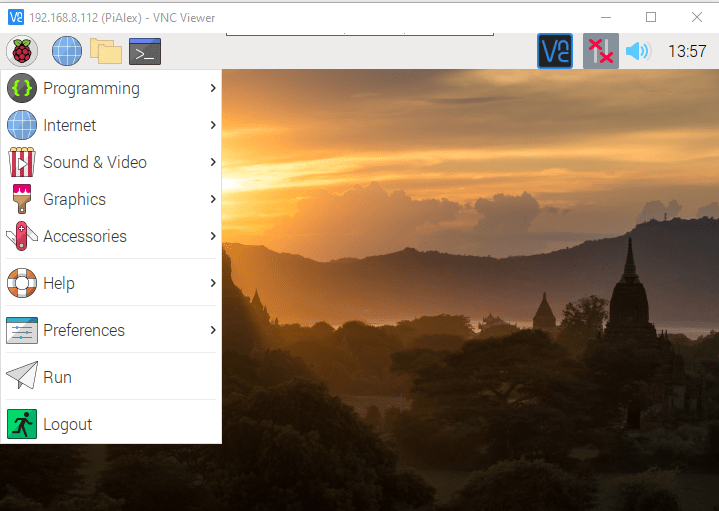Click the VNC Viewer logo in title bar
The width and height of the screenshot is (719, 511).
(16, 17)
